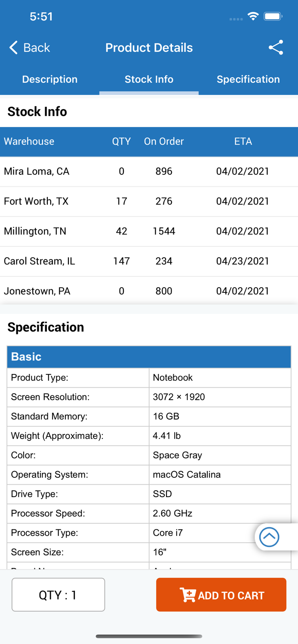Tap the back chevron arrow
Screen dimensions: 298x644
point(13,48)
